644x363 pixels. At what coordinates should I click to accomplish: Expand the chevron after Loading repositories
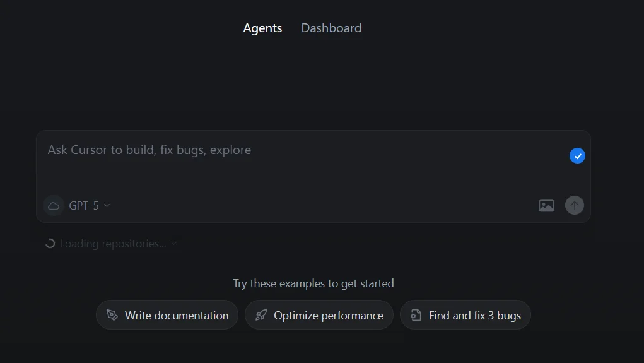click(x=174, y=244)
